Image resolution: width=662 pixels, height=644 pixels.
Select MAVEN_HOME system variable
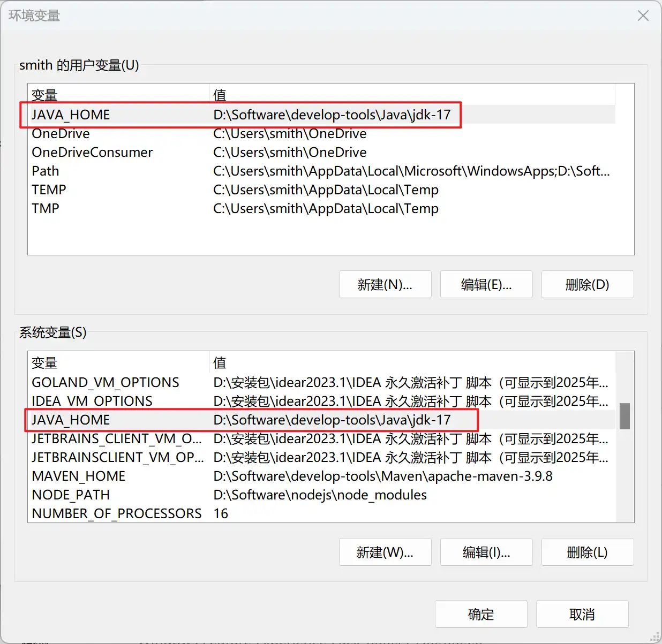(x=321, y=476)
